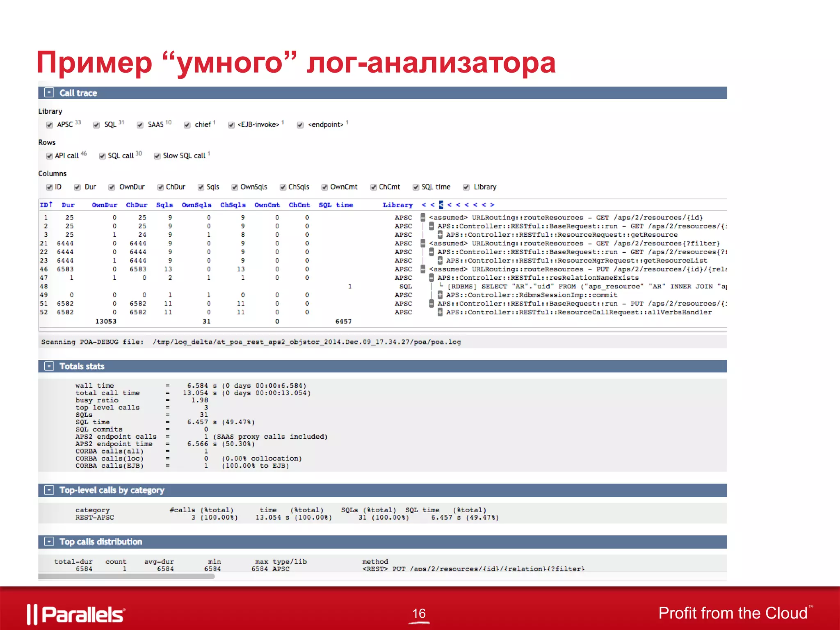Click the Parallels logo in footer

pos(76,614)
